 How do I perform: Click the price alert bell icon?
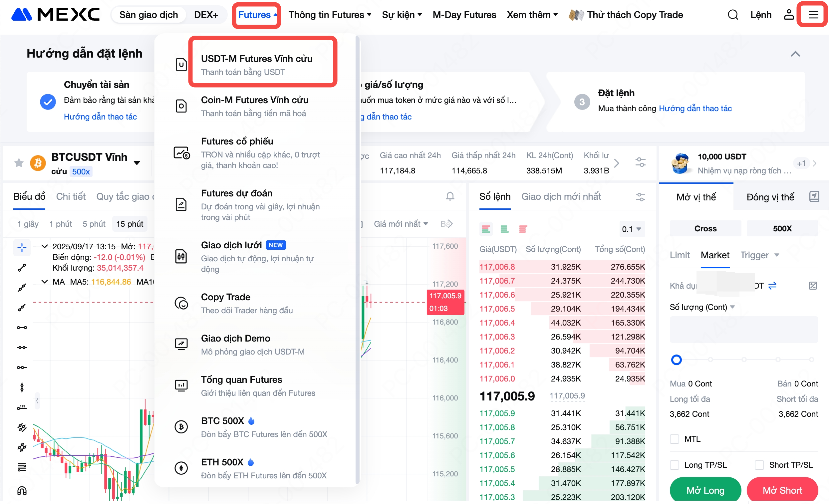450,196
